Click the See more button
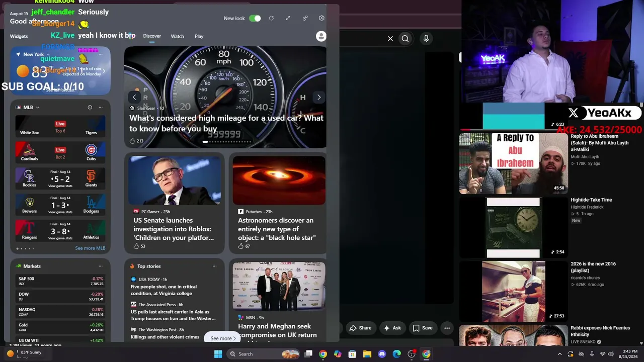This screenshot has height=362, width=644. tap(223, 338)
